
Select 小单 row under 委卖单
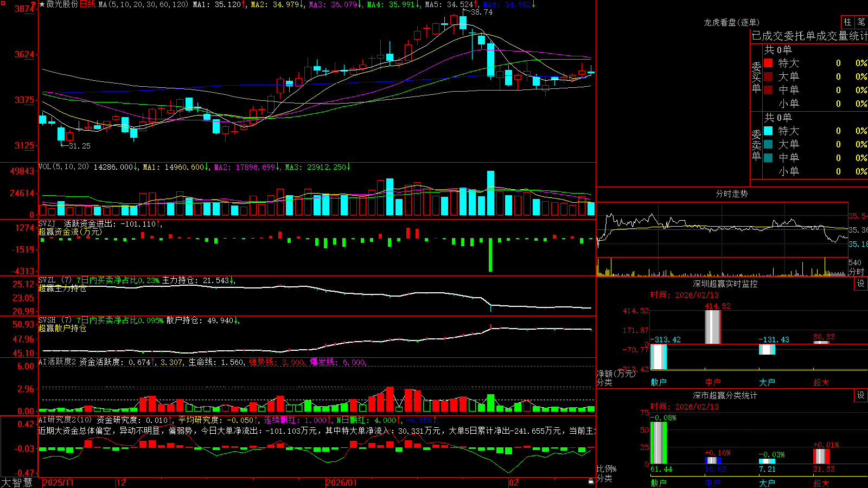tap(815, 171)
